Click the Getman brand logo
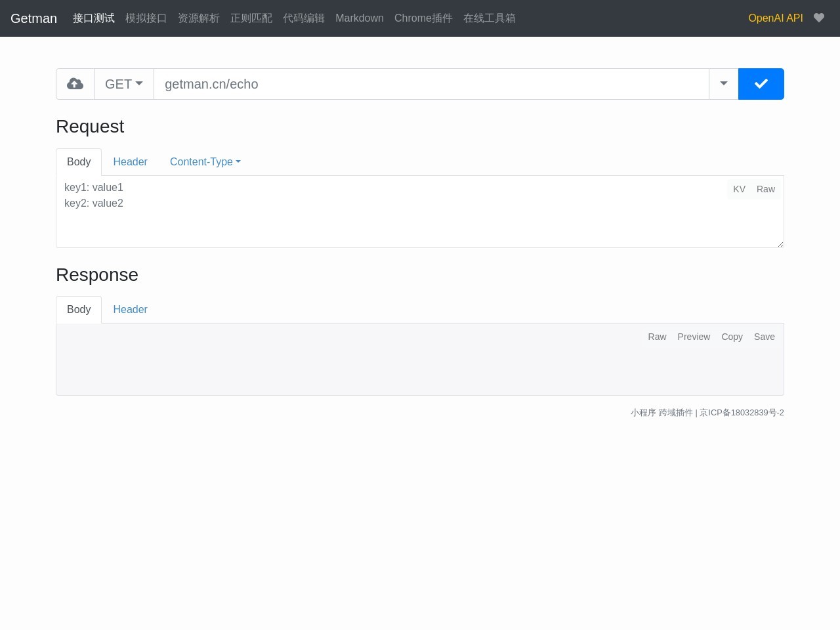Screen dimensions: 840x630 point(33,18)
